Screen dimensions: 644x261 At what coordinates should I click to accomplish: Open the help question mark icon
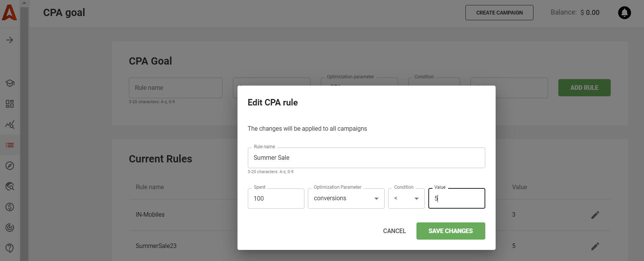pos(10,248)
